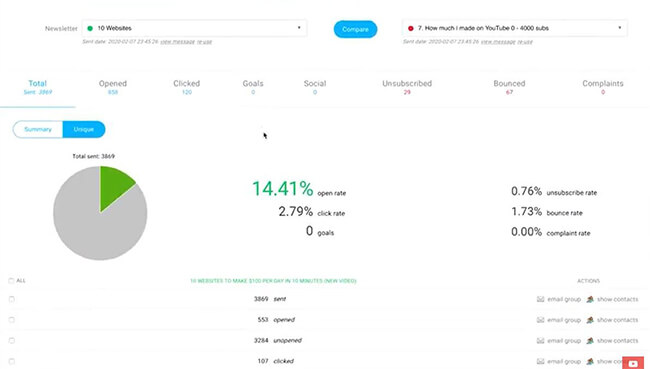Click show contacts icon in sent row
This screenshot has height=369, width=650.
(590, 299)
